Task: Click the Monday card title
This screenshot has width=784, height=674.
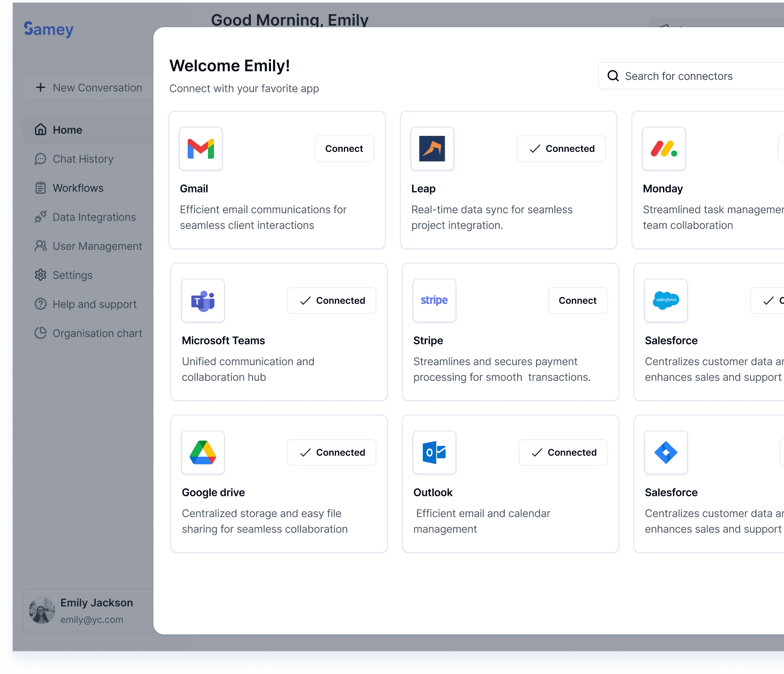Action: point(663,189)
